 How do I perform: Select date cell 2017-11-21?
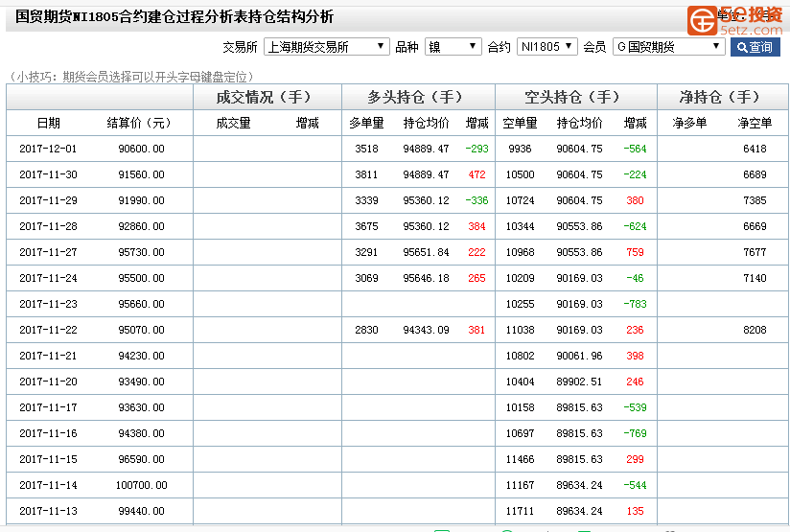[48, 356]
